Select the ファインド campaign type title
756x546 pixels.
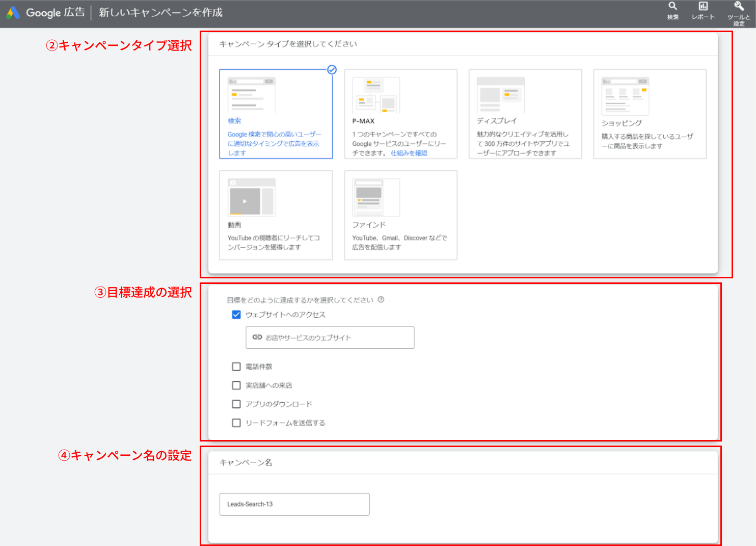click(369, 225)
